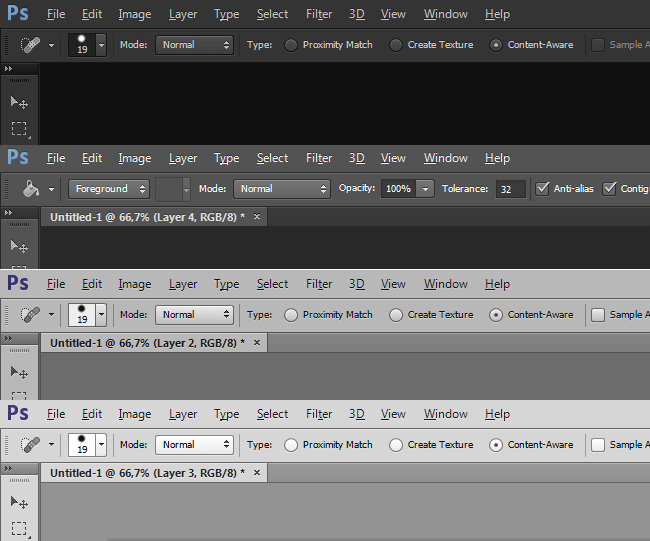Select Content-Aware radio in Layer 3 window
This screenshot has height=541, width=650.
[496, 445]
